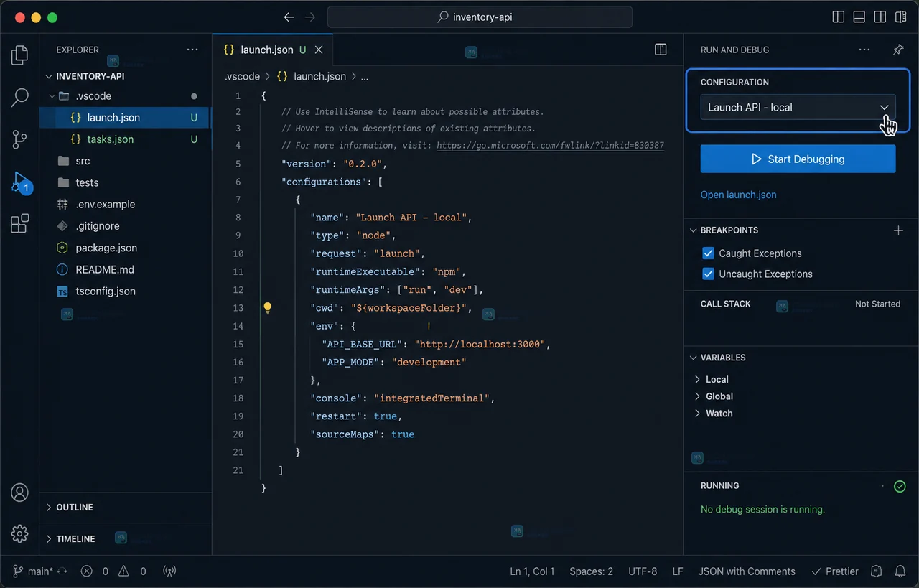Toggle Caught Exceptions checkbox
Screen dimensions: 919x588
[708, 253]
